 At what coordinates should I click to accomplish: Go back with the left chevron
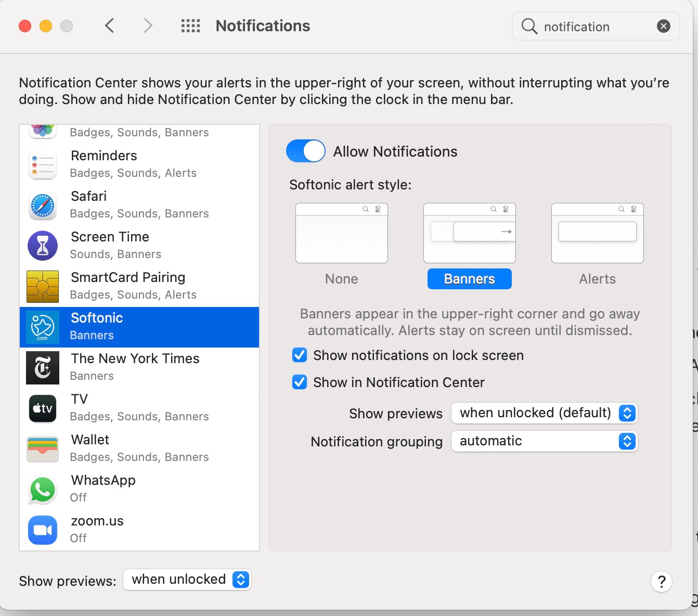(109, 25)
